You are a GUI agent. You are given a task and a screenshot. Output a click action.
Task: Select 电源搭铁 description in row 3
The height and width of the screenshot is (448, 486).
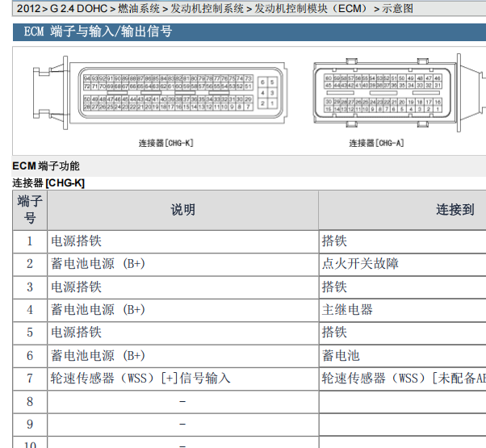coord(183,287)
